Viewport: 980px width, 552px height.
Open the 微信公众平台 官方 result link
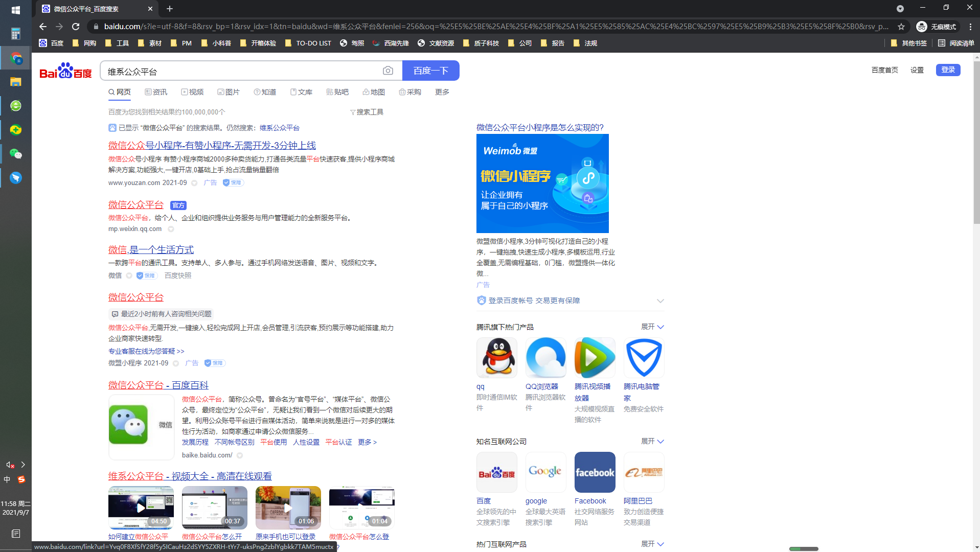tap(136, 205)
